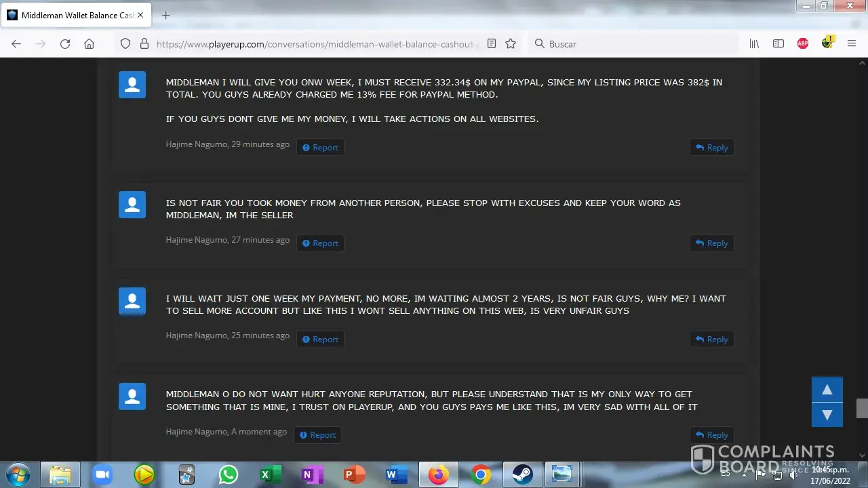Open Hajime Nagumo profile on 25-minute post
The image size is (868, 488).
[197, 335]
